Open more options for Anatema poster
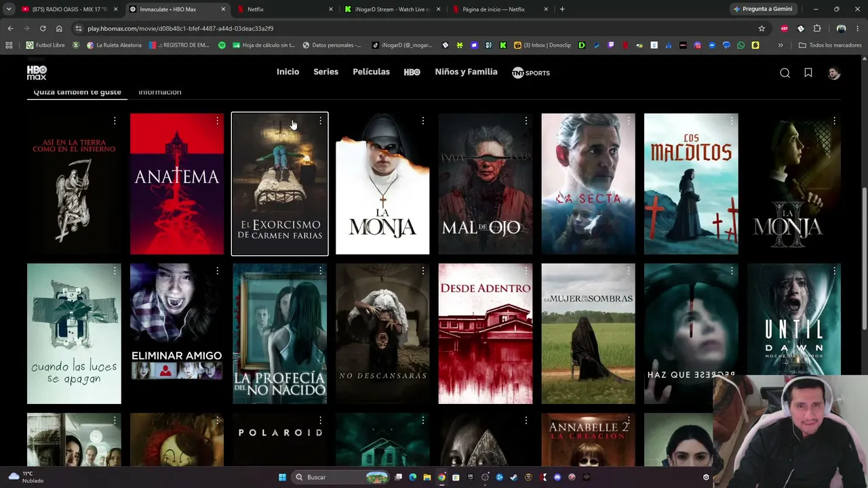868x488 pixels. click(217, 121)
